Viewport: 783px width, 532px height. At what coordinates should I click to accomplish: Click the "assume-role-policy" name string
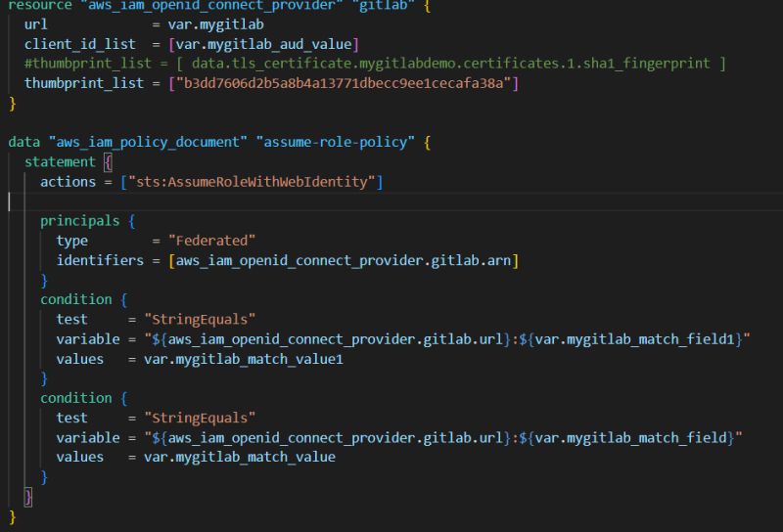[x=335, y=142]
